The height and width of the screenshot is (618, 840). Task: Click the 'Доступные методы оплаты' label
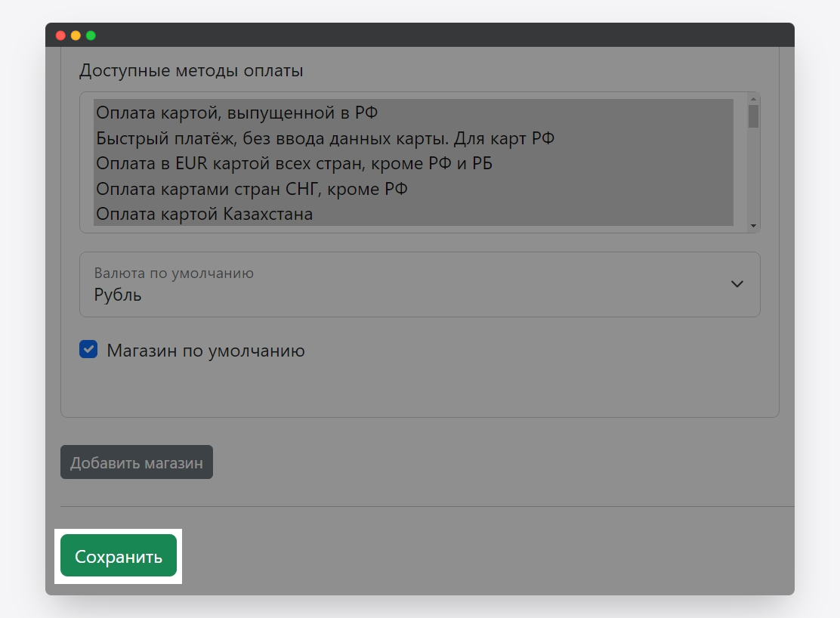(x=191, y=71)
